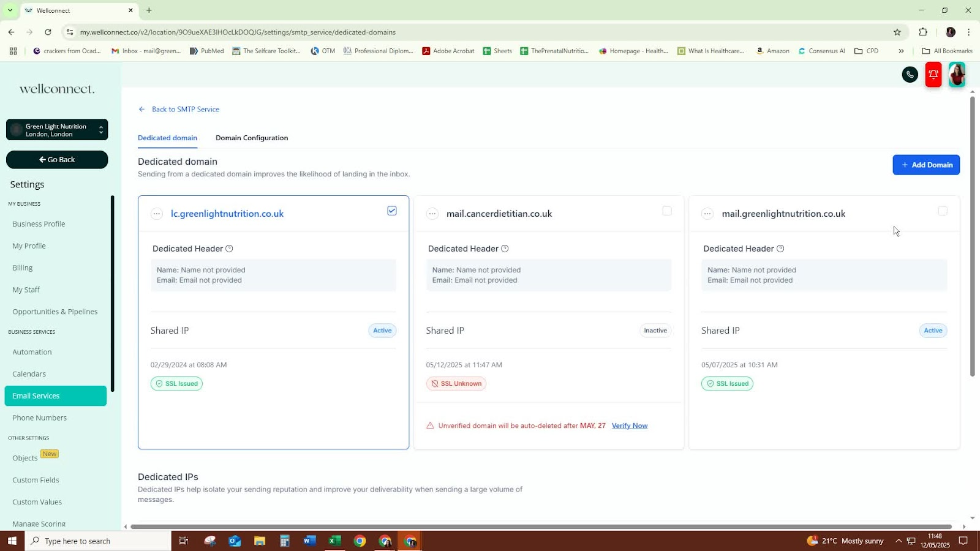Open the user avatar profile menu
The width and height of the screenshot is (980, 551).
(957, 75)
